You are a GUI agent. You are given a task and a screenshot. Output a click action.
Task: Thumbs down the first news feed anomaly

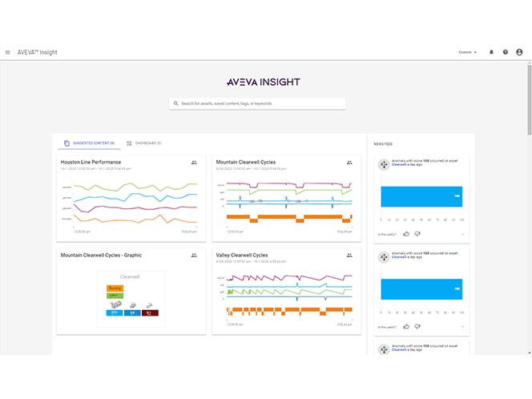[x=417, y=234]
